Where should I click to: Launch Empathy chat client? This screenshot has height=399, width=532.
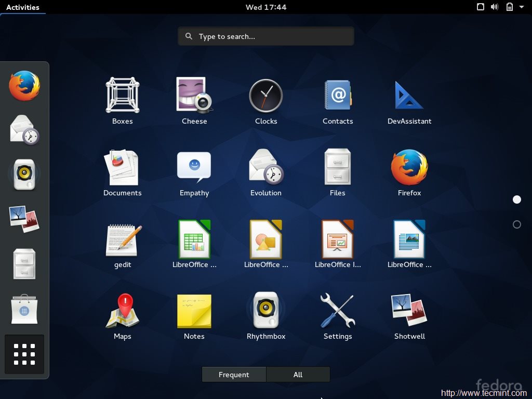click(x=194, y=167)
